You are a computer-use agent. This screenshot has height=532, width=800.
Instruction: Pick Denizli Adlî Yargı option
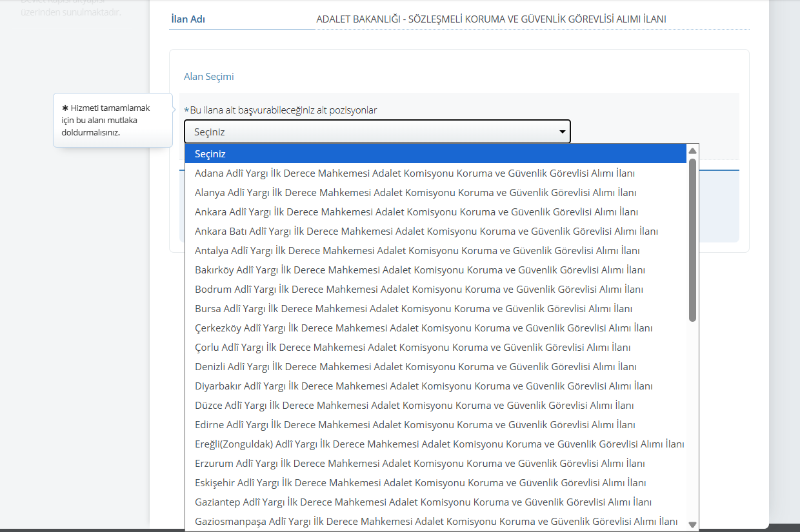435,367
